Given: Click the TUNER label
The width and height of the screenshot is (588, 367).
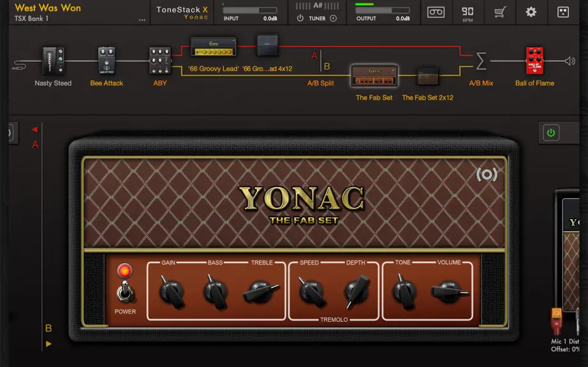Looking at the screenshot, I should pyautogui.click(x=317, y=18).
